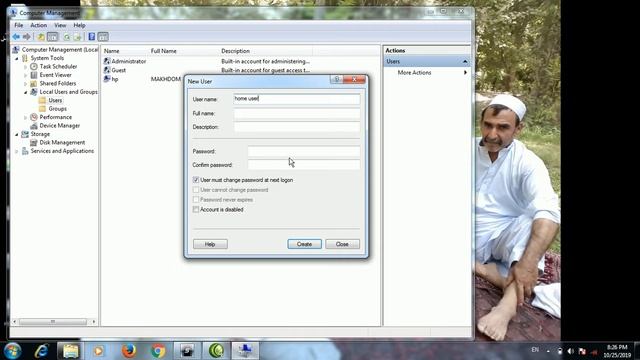Launch Windows Media Player from taskbar
Image resolution: width=640 pixels, height=360 pixels.
(x=98, y=351)
